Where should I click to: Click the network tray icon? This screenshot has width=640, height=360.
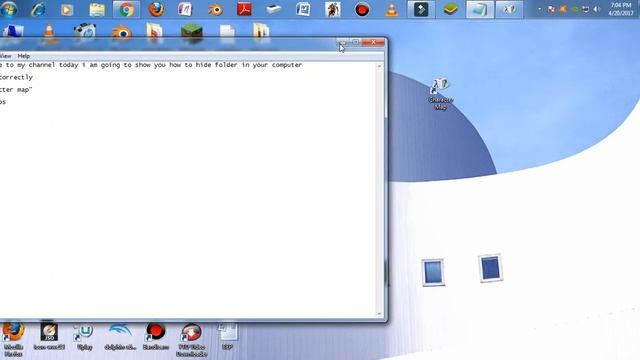point(586,9)
